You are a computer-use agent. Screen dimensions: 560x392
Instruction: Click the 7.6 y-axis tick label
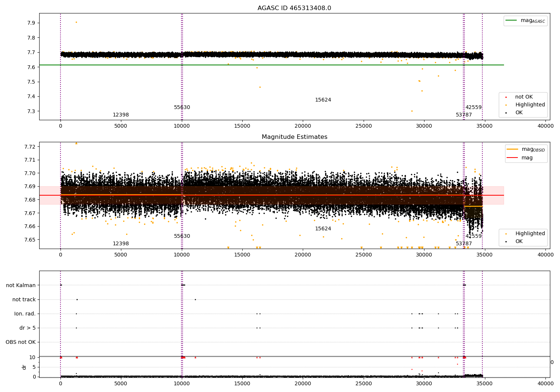[x=31, y=67]
